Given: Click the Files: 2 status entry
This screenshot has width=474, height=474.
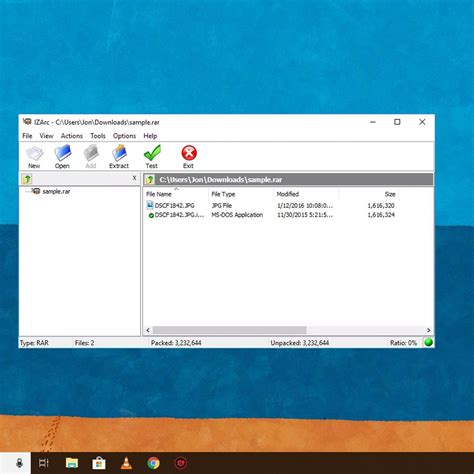Looking at the screenshot, I should 84,343.
